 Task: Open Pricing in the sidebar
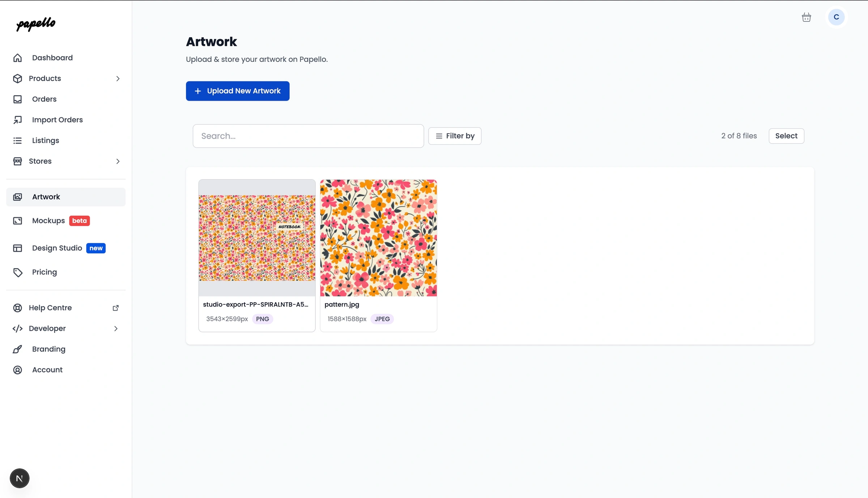66,272
